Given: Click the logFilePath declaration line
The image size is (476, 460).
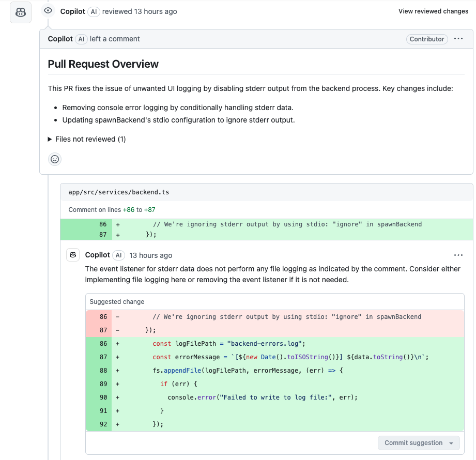Looking at the screenshot, I should coord(275,344).
